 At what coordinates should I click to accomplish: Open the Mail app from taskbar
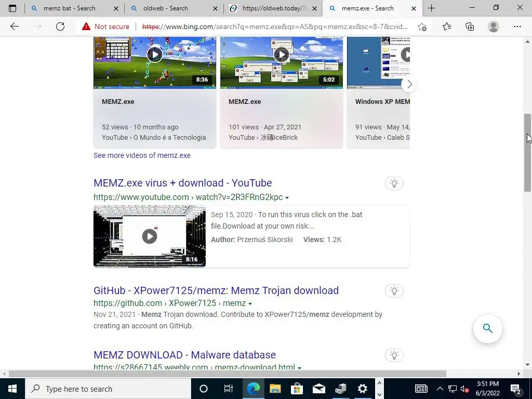319,389
